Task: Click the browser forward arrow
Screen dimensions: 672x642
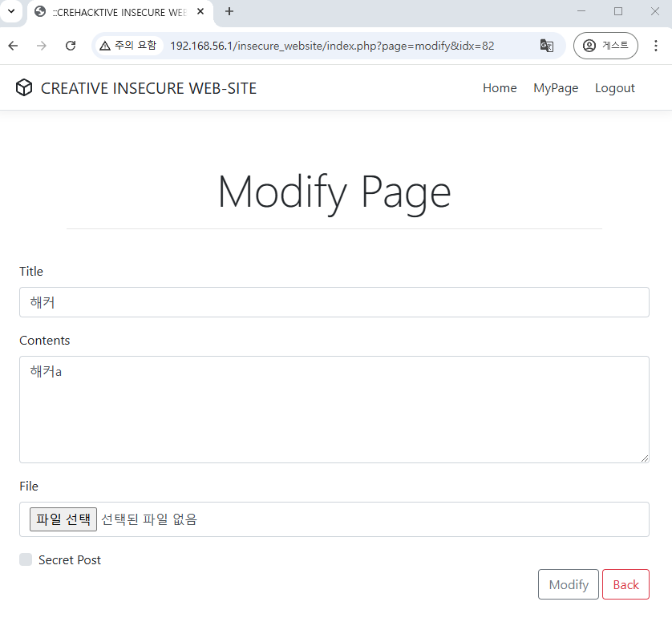Action: (42, 46)
